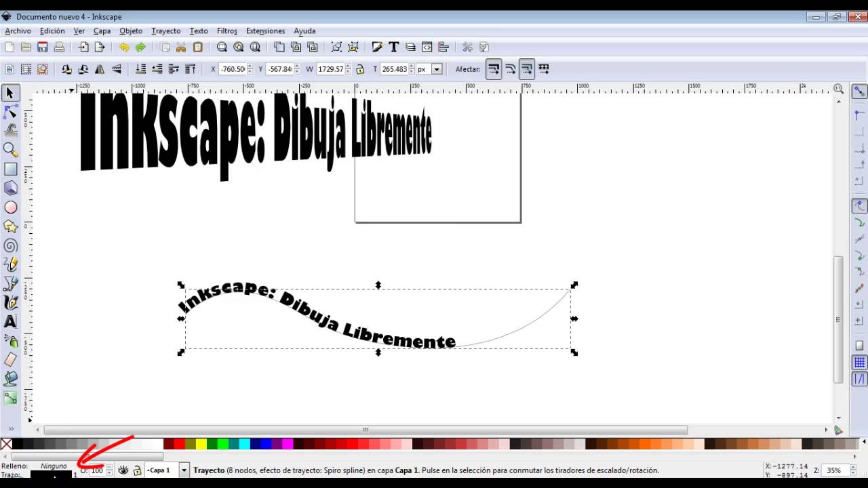The width and height of the screenshot is (868, 488).
Task: Select the Node editing tool
Action: [x=10, y=112]
